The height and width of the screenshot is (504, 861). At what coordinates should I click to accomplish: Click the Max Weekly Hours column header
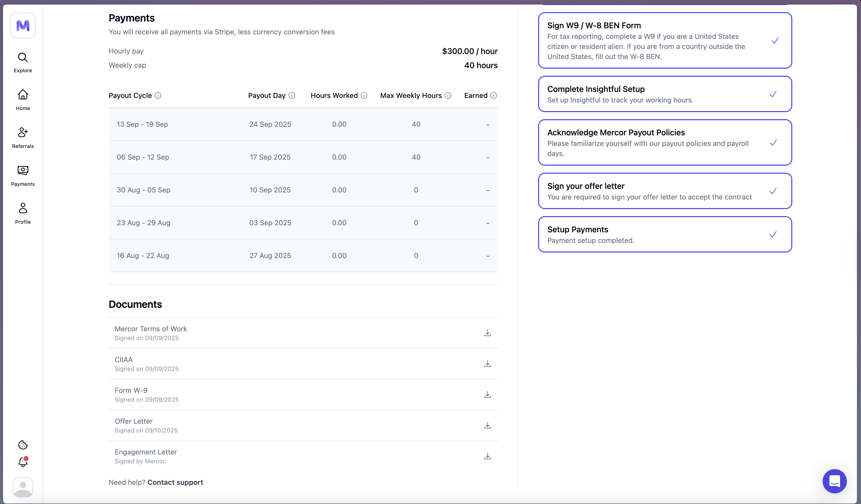click(x=411, y=96)
